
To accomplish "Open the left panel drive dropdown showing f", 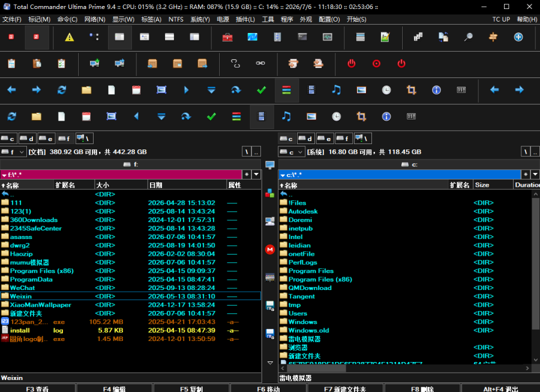I will click(13, 151).
